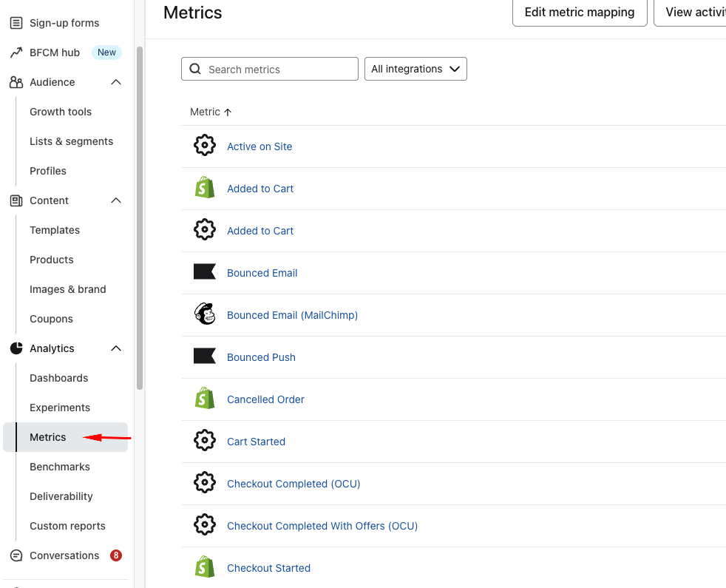The height and width of the screenshot is (588, 726).
Task: Click the gear icon beside Active on Site
Action: 205,145
